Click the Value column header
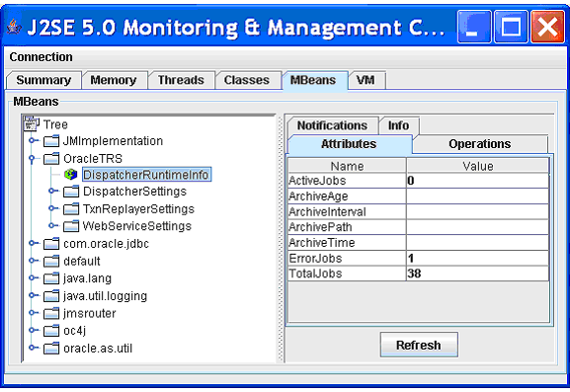This screenshot has height=392, width=570. point(478,166)
